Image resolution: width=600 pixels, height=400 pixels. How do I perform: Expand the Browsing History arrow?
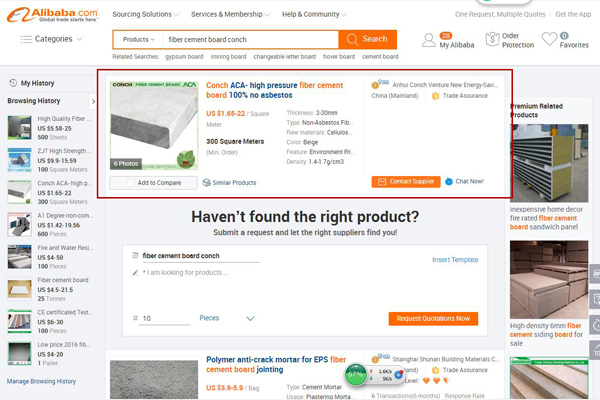[x=93, y=101]
